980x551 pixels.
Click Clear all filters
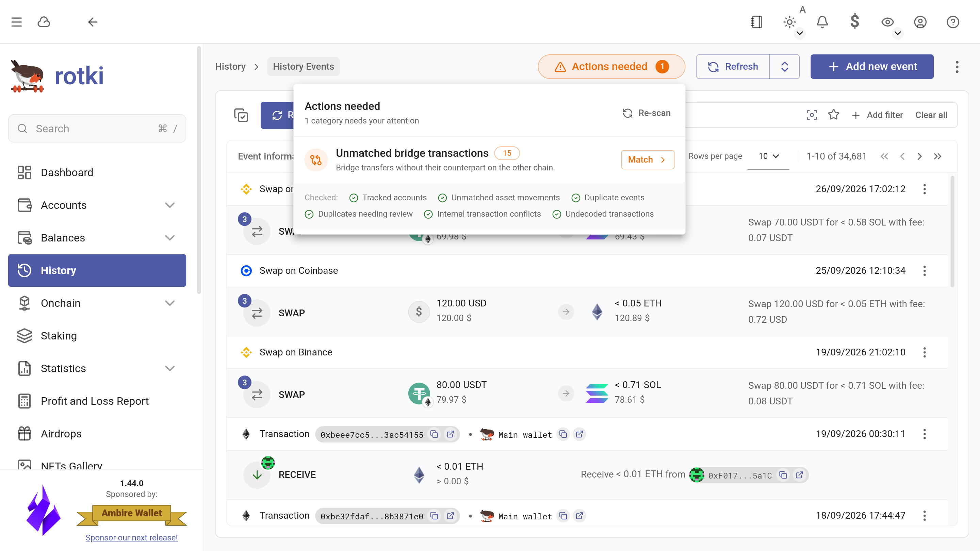click(931, 115)
